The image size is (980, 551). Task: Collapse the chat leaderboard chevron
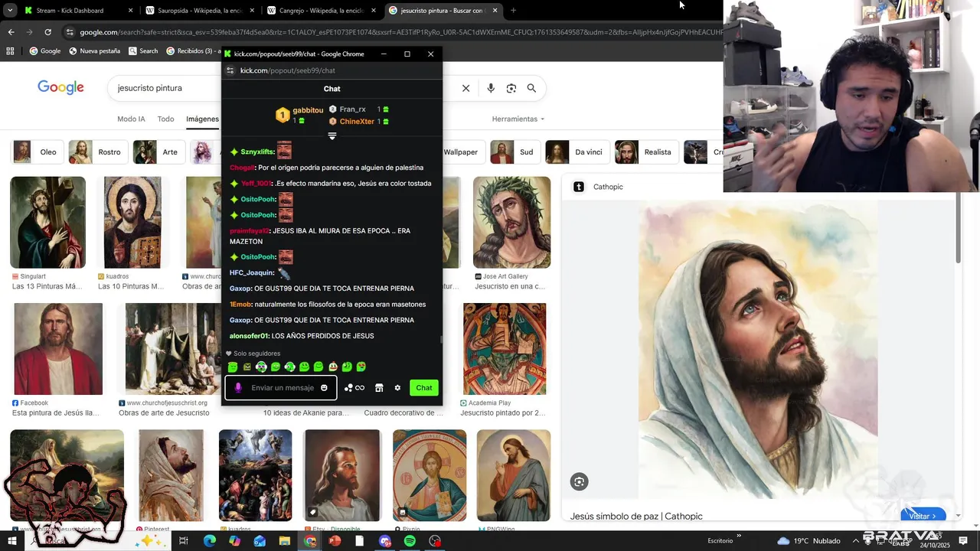tap(332, 136)
